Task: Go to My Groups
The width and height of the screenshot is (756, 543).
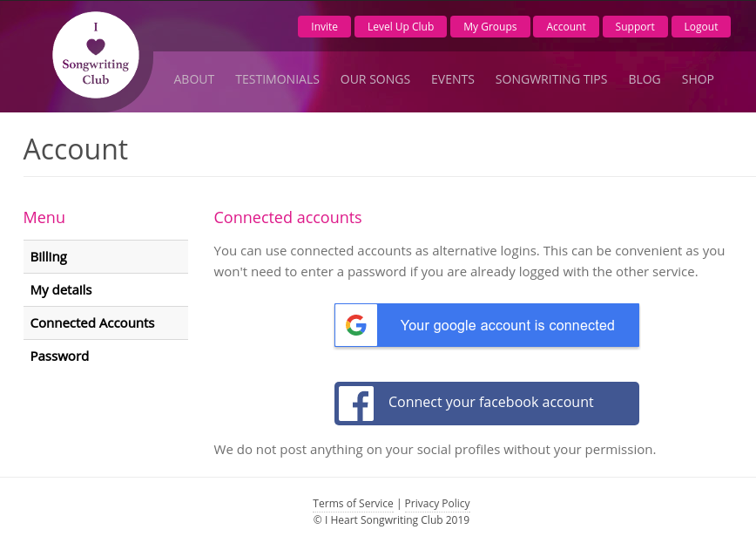Action: [490, 27]
